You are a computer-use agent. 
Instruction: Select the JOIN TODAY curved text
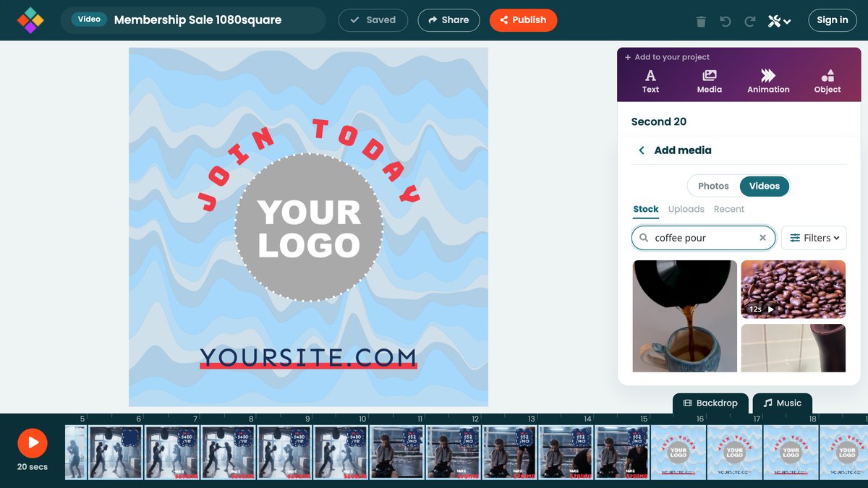click(309, 165)
